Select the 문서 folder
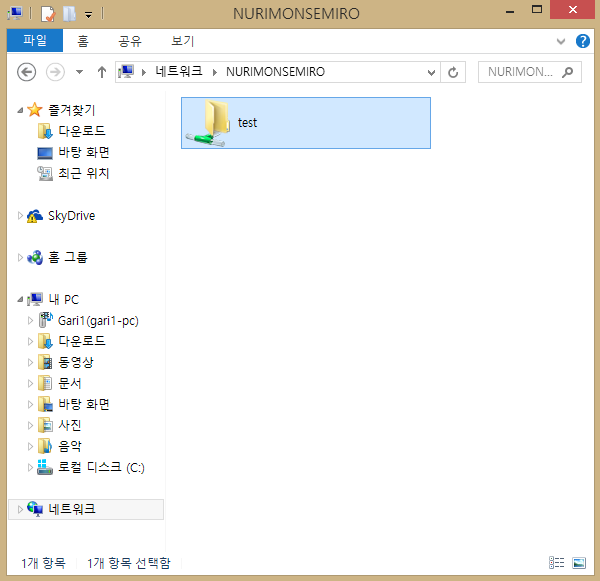The height and width of the screenshot is (581, 600). click(x=60, y=383)
